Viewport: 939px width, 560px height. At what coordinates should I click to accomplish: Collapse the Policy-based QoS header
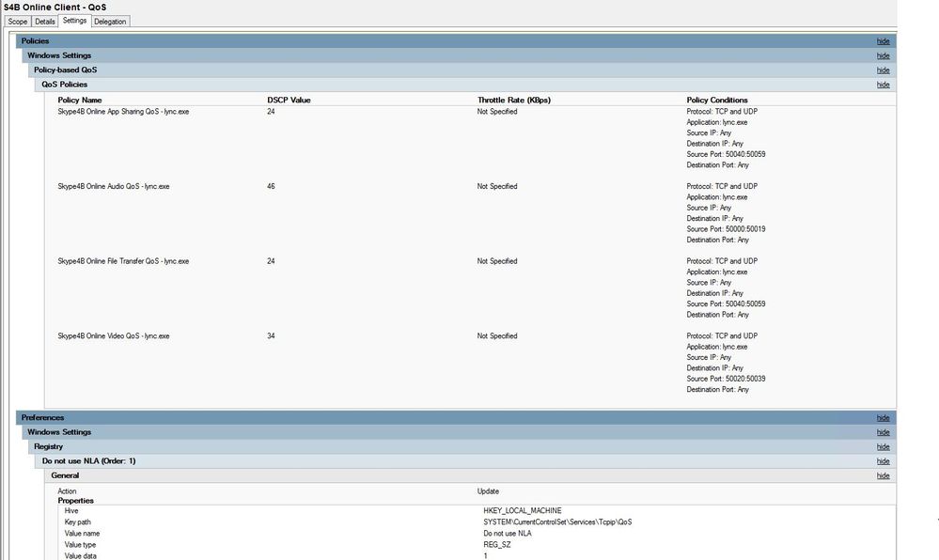coord(462,70)
